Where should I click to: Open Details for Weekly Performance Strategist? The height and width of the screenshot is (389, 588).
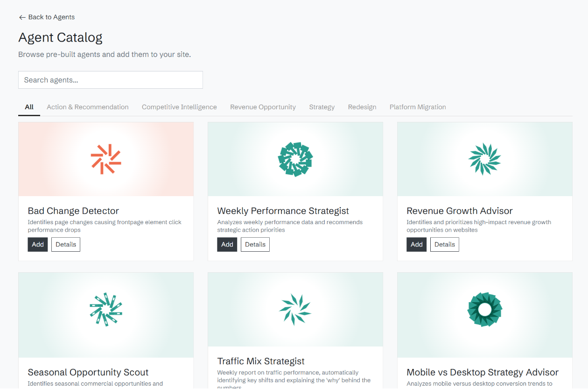point(255,245)
